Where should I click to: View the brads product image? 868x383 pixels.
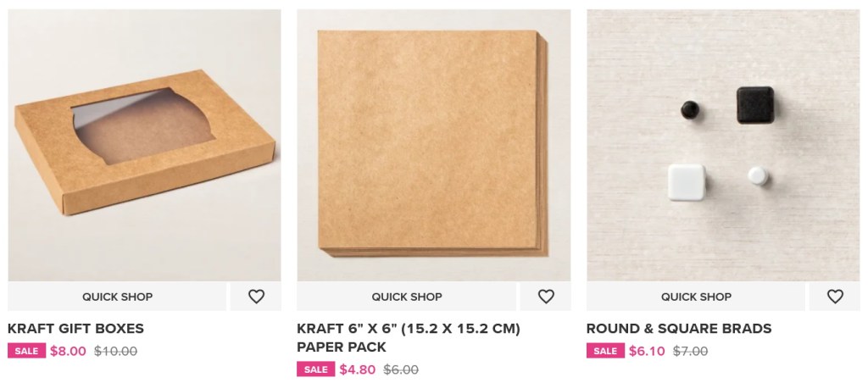(724, 145)
